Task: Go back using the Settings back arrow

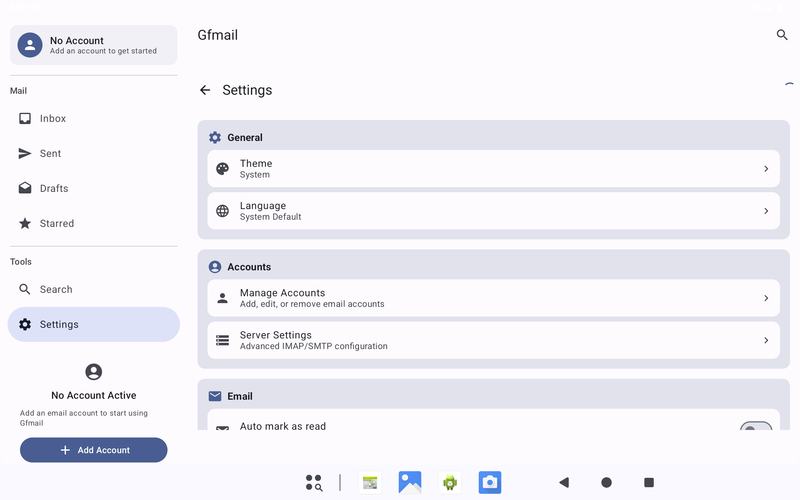Action: (205, 90)
